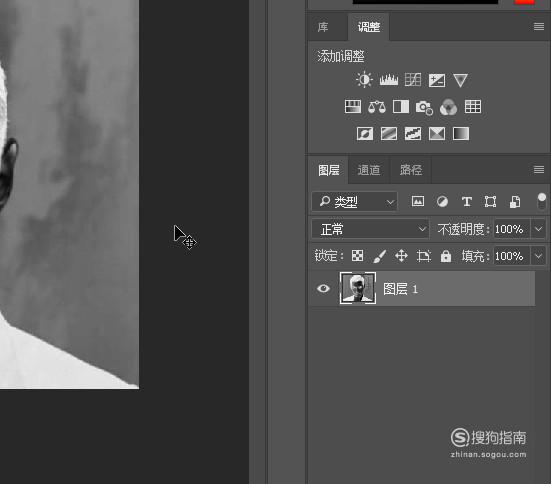The image size is (551, 484).
Task: Switch to the 通道 tab
Action: [369, 170]
